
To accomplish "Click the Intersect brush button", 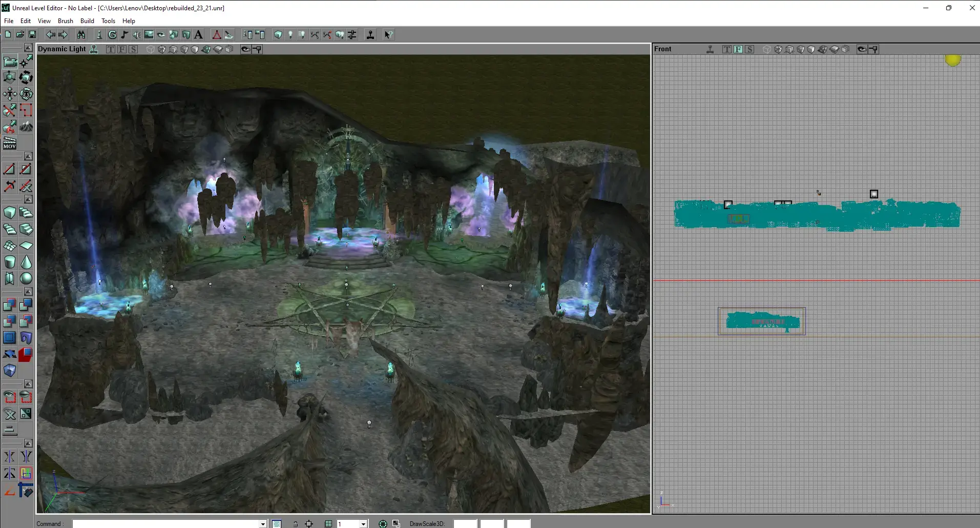I will click(x=10, y=322).
